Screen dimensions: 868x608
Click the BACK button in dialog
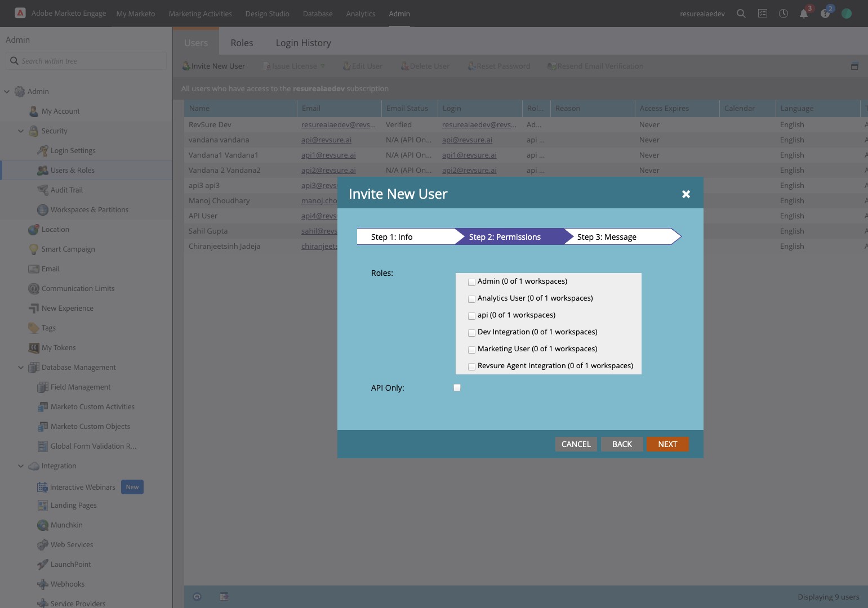coord(622,444)
